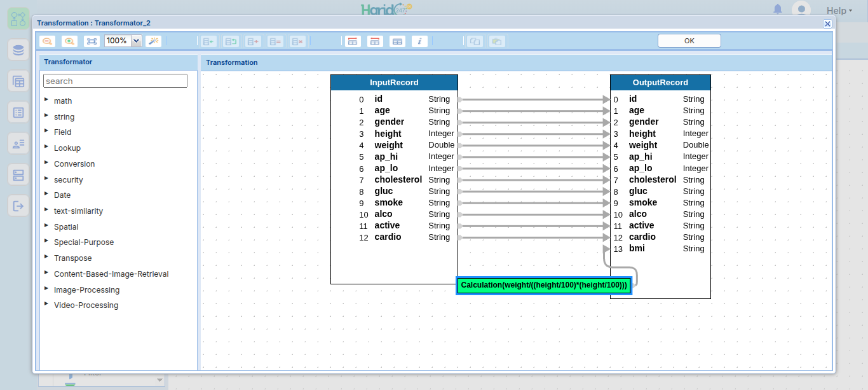Click the OK button
Viewport: 868px width, 390px height.
689,41
